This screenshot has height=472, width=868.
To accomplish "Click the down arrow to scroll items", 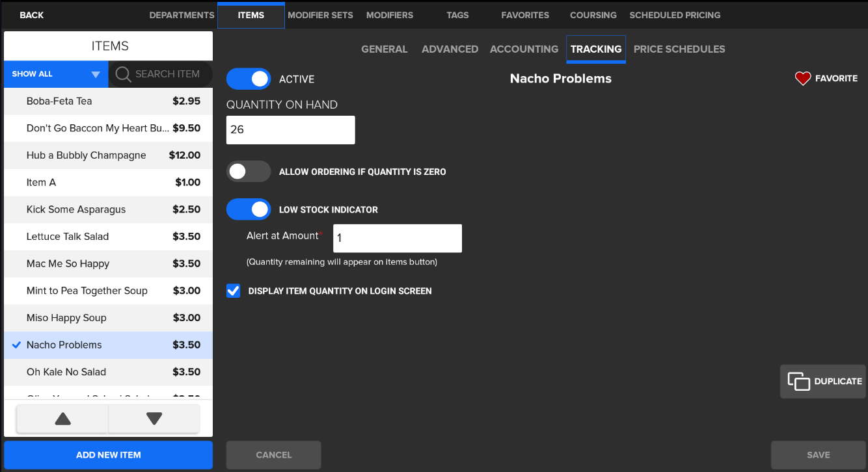I will pos(154,419).
